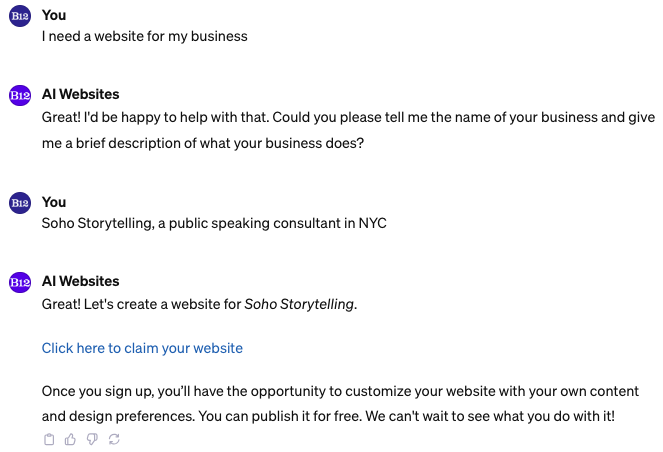Copy the last AI Websites response
Screen dimensions: 663x452
(x=49, y=439)
